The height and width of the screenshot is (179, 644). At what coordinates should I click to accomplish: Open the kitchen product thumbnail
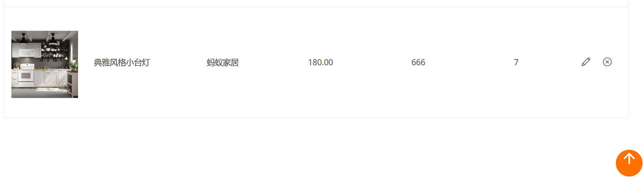pos(45,64)
